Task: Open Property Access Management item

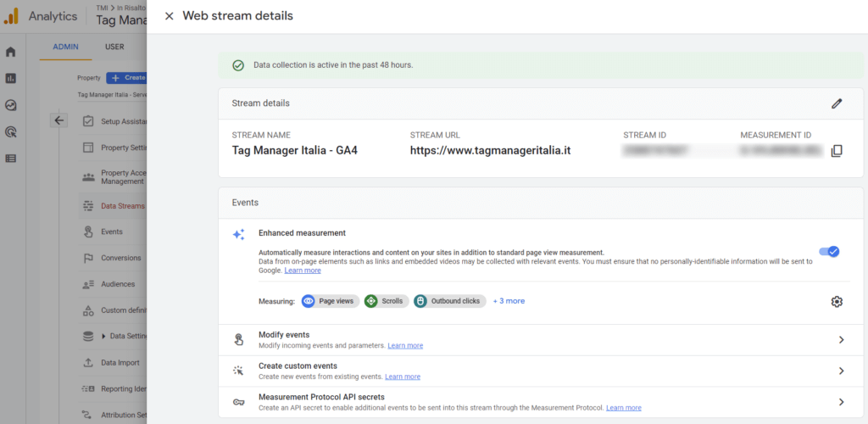Action: coord(113,177)
